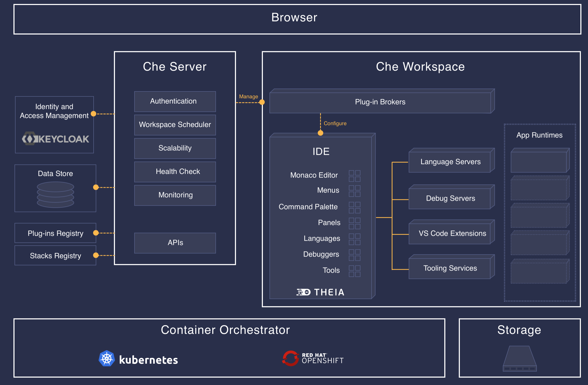Click the orange dot on Plug-in Brokers
This screenshot has height=385, width=588.
click(x=262, y=102)
